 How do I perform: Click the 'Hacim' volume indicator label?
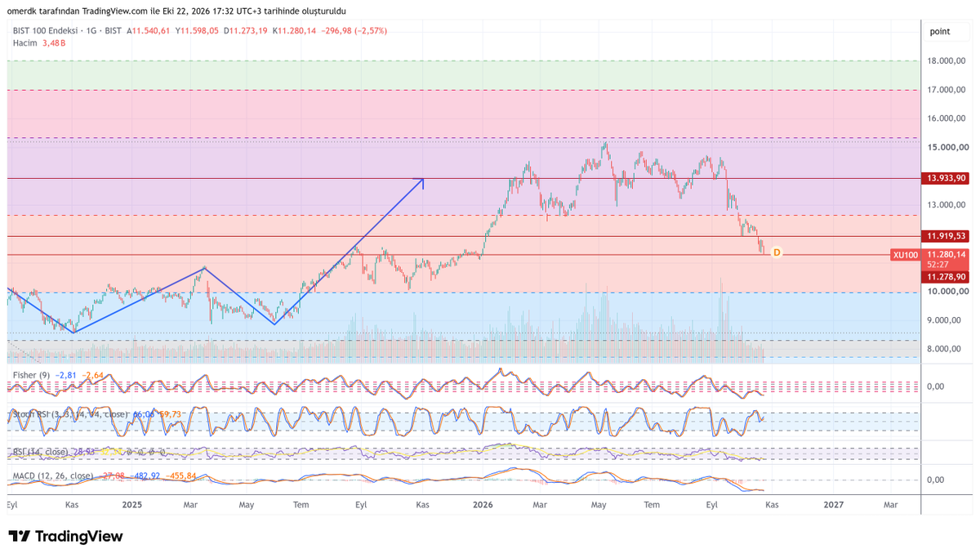25,43
